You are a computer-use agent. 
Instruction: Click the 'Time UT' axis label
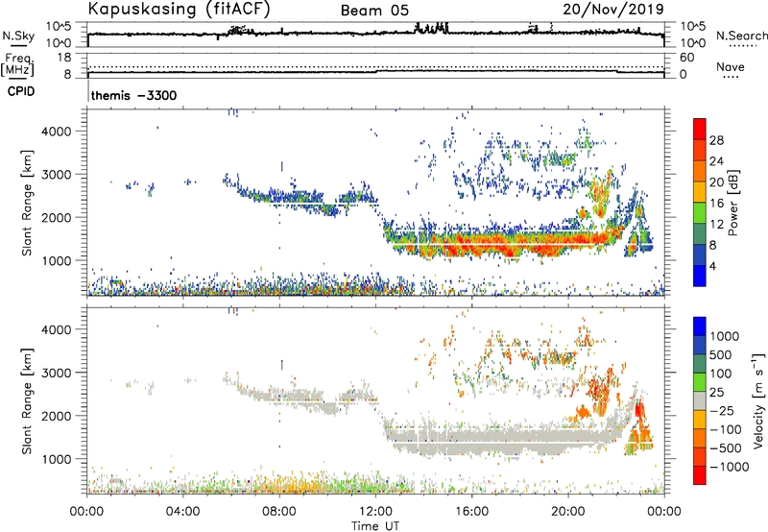click(x=375, y=526)
